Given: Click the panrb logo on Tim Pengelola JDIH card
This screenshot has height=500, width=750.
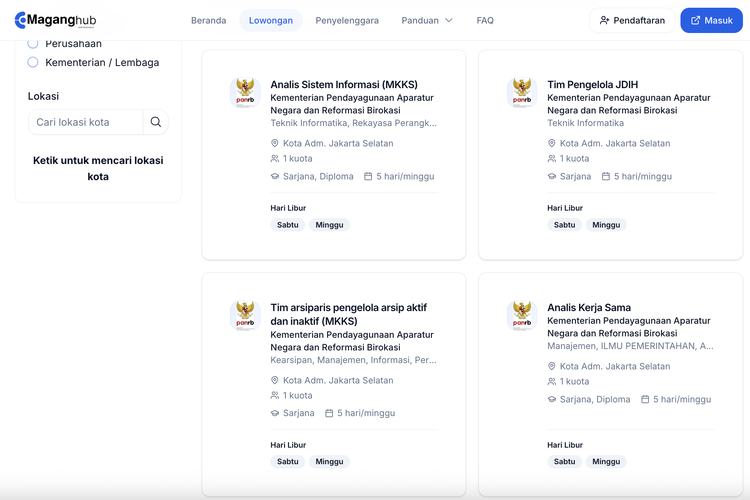Looking at the screenshot, I should click(x=522, y=92).
